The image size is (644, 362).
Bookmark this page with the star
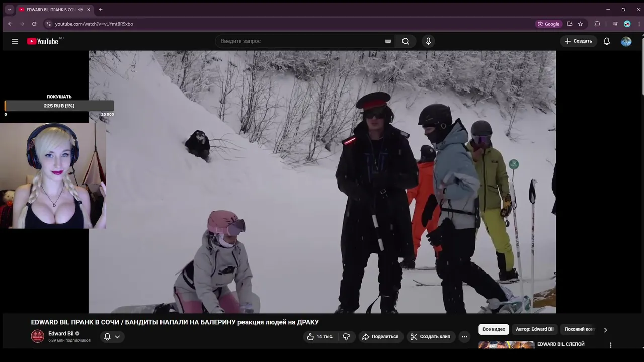(580, 24)
